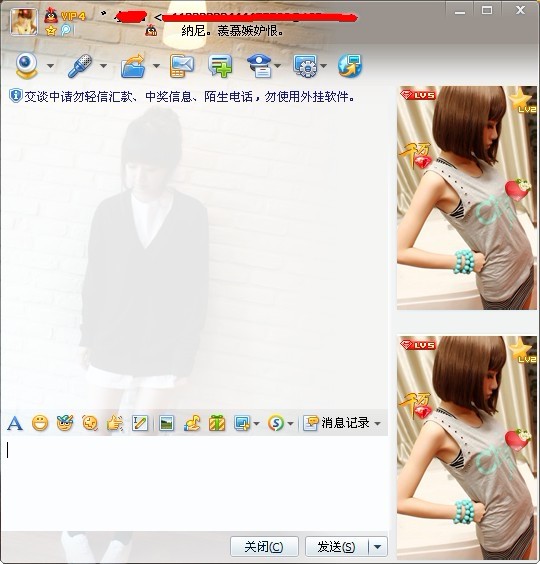Screen dimensions: 540x564
Task: Expand video call options dropdown arrow
Action: [50, 66]
